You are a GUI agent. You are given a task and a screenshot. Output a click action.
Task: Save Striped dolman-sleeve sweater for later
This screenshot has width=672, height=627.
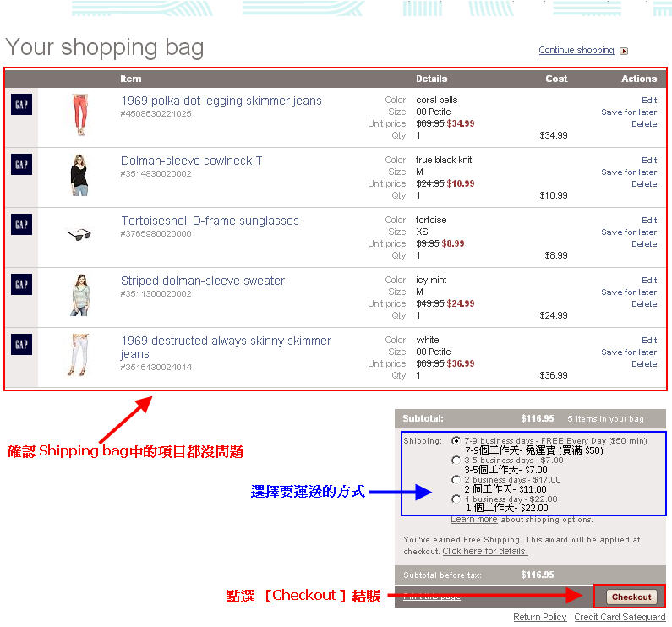click(x=629, y=292)
